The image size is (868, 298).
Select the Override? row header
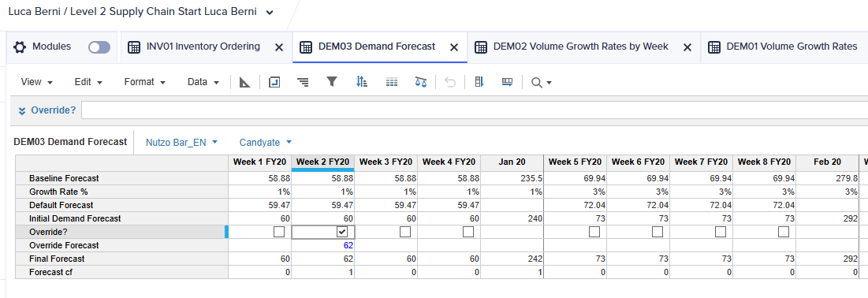tap(121, 232)
